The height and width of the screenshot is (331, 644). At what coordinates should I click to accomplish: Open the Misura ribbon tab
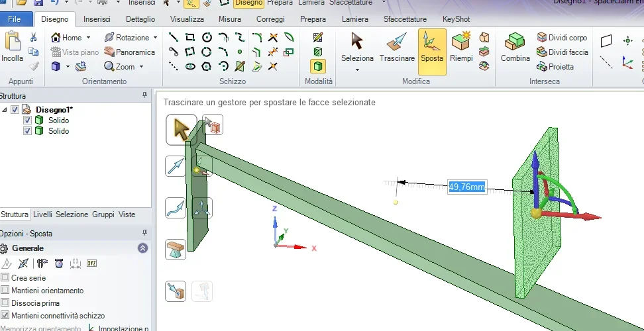(x=230, y=19)
